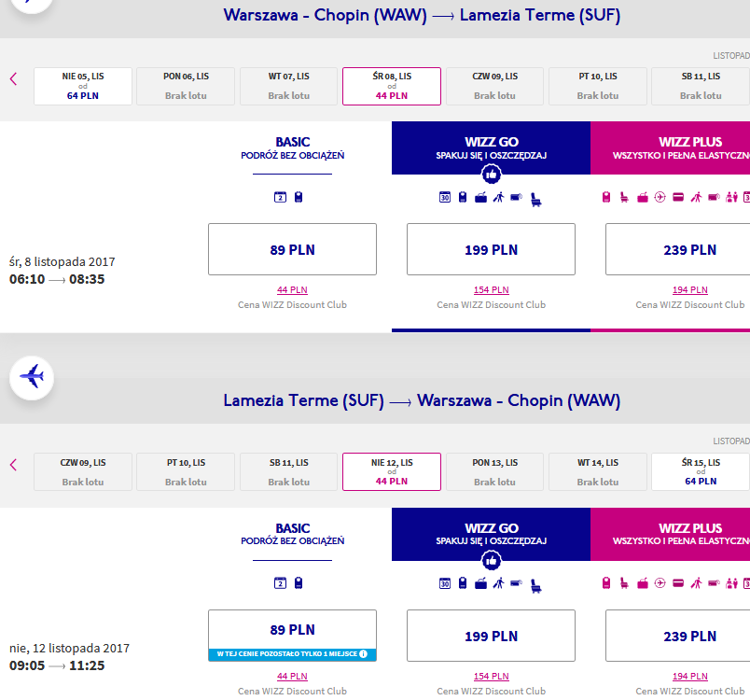The height and width of the screenshot is (700, 750).
Task: Click calendar '30' icon under WIZZ GO, outbound flight
Action: 445,197
